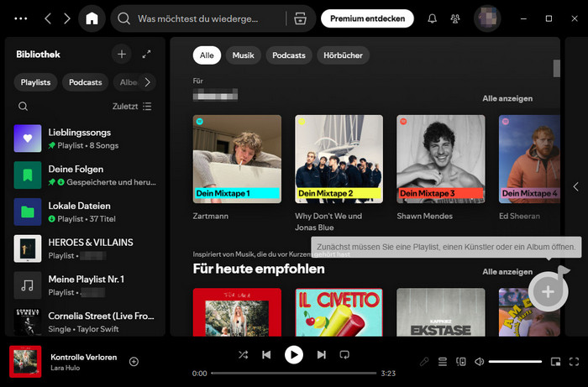Open the Browse icon in search bar

(x=300, y=18)
